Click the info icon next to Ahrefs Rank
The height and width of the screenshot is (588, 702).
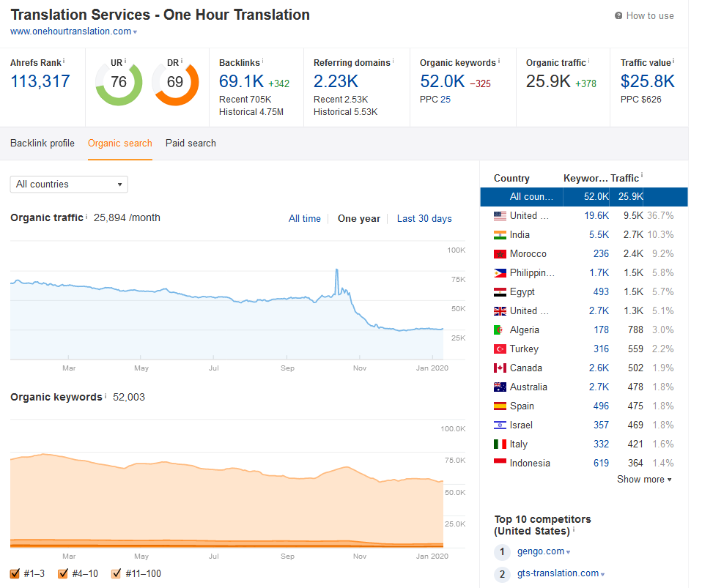(x=64, y=60)
